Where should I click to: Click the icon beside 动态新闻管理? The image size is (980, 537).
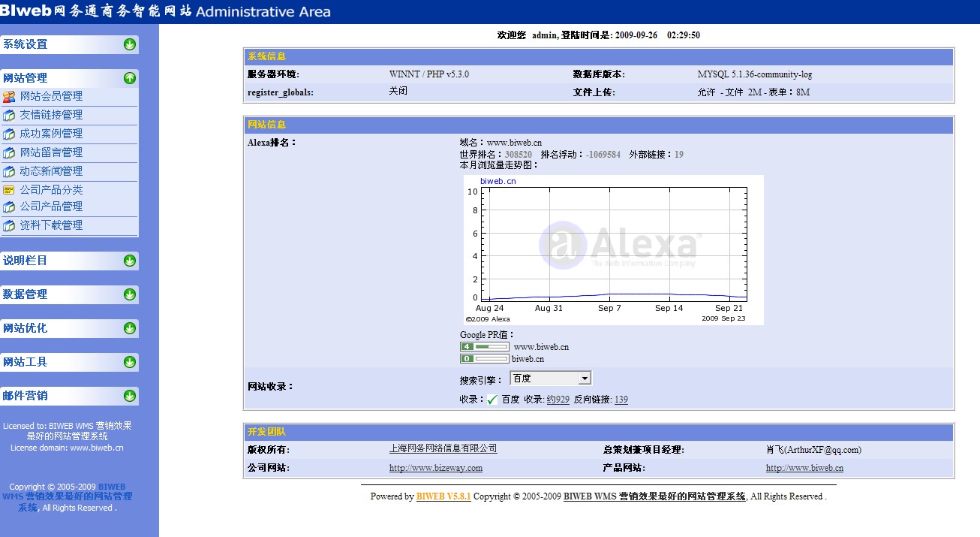(9, 171)
